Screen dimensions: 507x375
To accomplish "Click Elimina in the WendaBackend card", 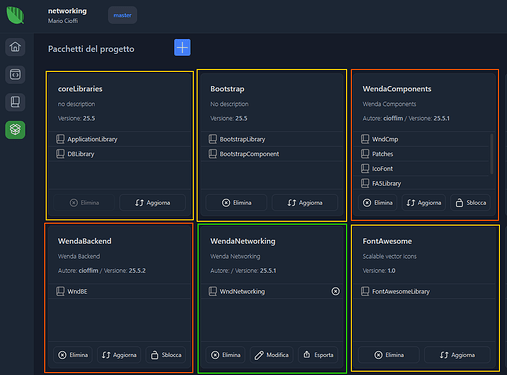I will (73, 355).
